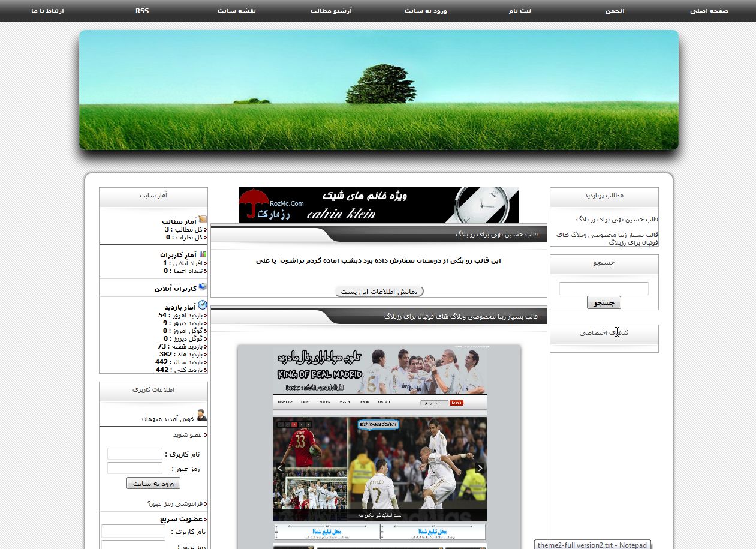The height and width of the screenshot is (549, 756).
Task: Focus the login نام کاربری field
Action: [135, 454]
